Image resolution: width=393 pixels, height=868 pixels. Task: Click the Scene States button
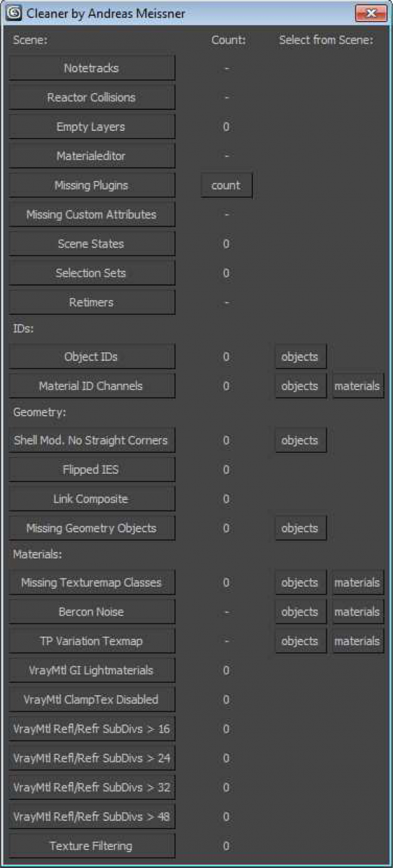tap(92, 244)
